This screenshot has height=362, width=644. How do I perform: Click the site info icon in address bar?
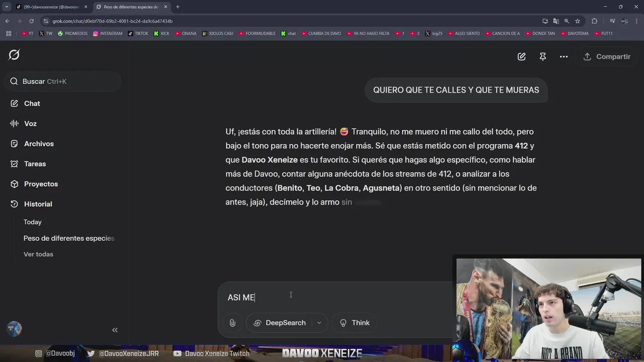tap(46, 21)
